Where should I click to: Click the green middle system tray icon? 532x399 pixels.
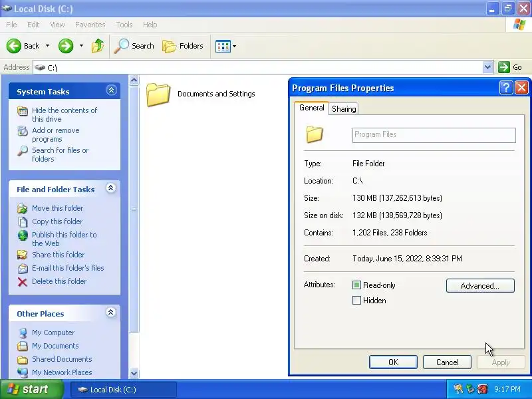click(x=470, y=389)
